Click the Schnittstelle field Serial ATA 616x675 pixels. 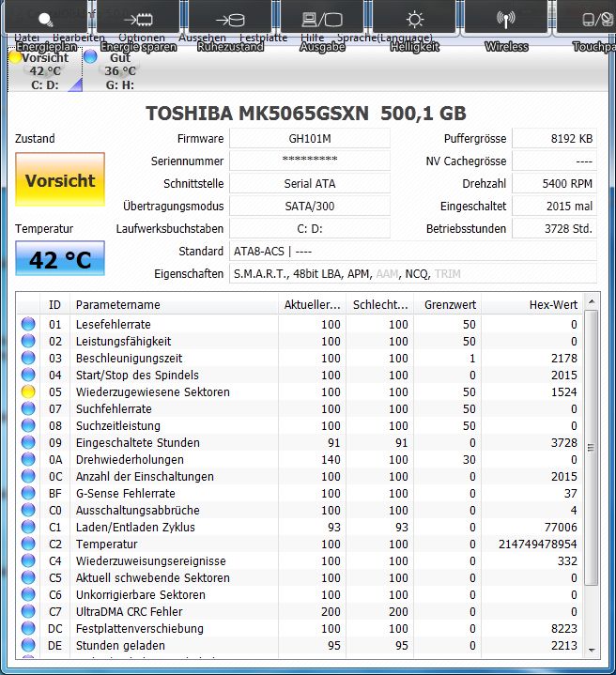(310, 183)
